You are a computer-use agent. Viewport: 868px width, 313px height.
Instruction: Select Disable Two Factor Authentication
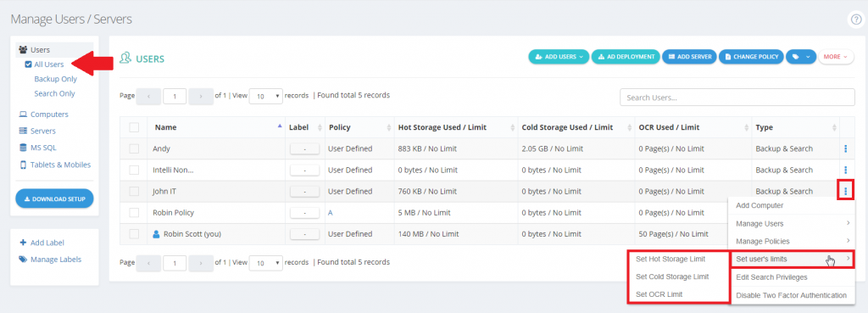coord(793,295)
